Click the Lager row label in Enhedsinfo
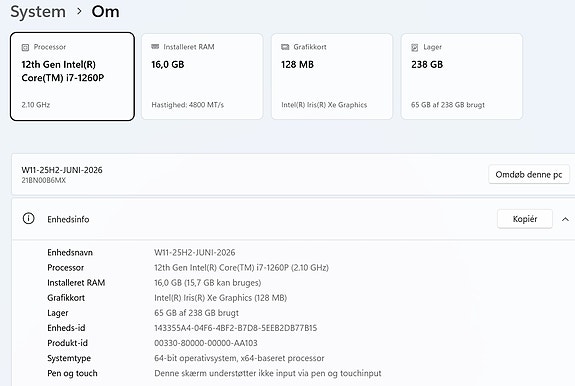Viewport: 575px width, 386px height. point(58,313)
